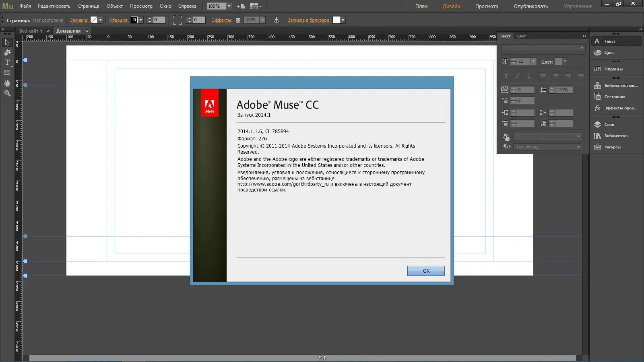644x362 pixels.
Task: Select the Zoom magnifier tool
Action: [x=7, y=93]
